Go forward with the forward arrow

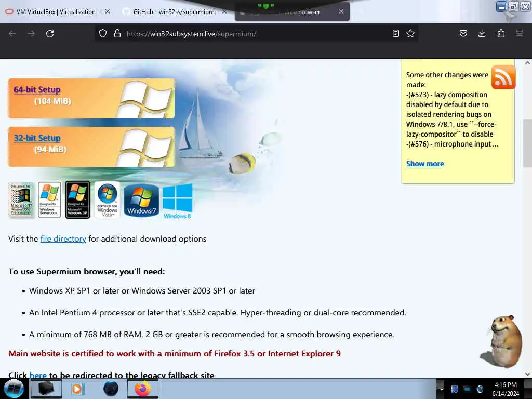31,34
